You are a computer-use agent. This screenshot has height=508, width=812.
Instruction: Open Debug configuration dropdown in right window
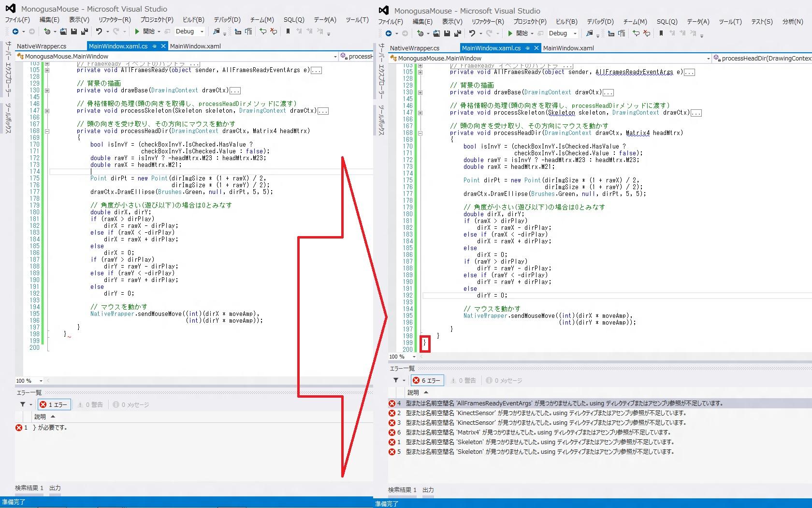coord(575,33)
